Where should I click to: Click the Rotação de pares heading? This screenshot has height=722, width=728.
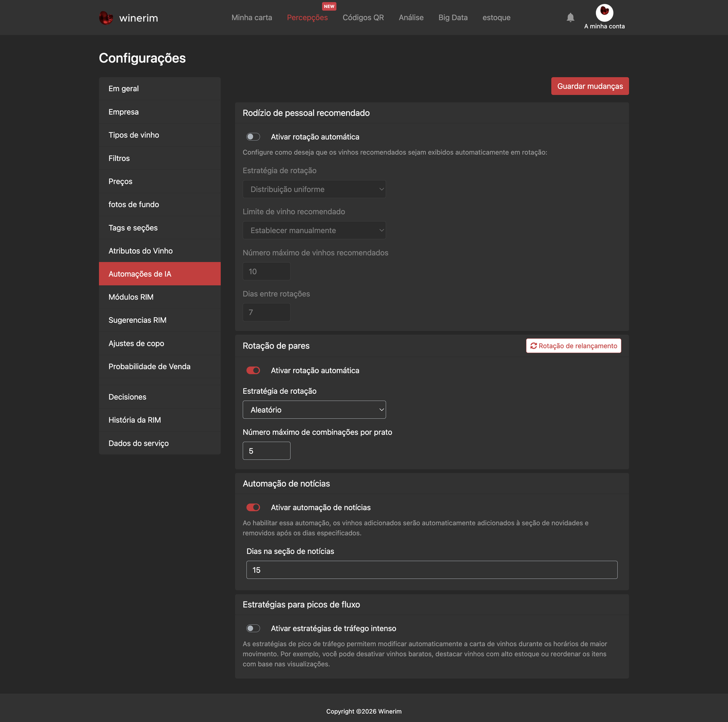276,346
